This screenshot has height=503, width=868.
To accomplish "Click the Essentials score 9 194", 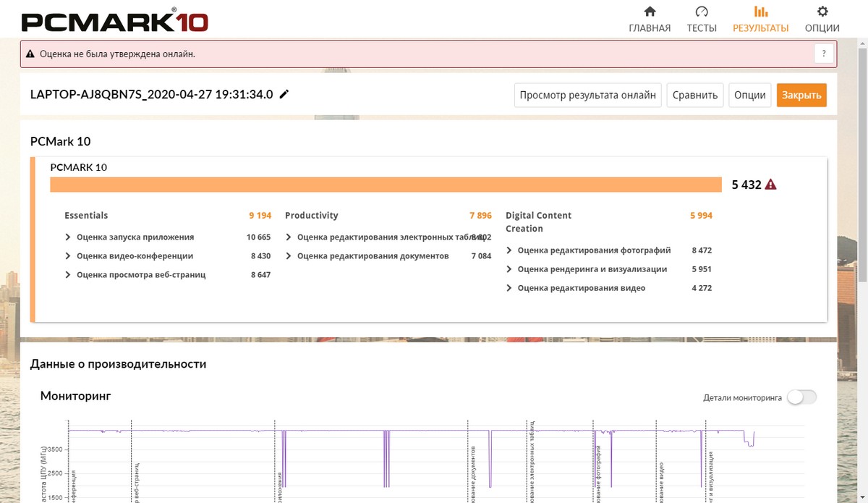I will [260, 216].
